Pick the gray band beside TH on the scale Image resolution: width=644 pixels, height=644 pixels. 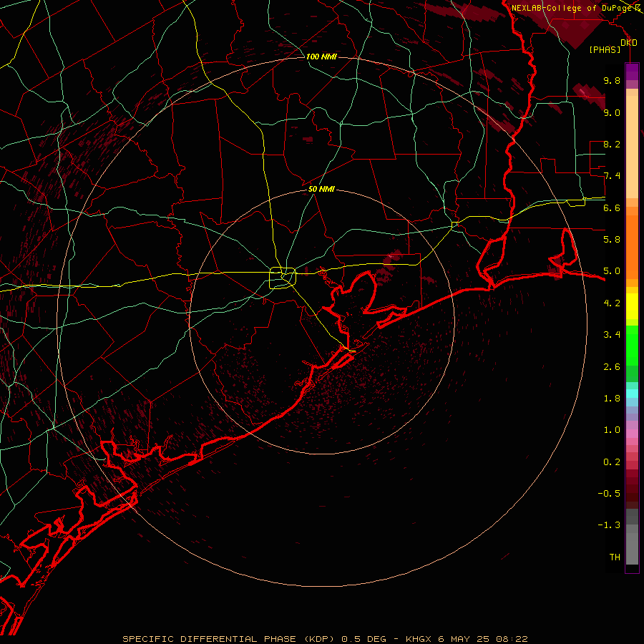[632, 550]
